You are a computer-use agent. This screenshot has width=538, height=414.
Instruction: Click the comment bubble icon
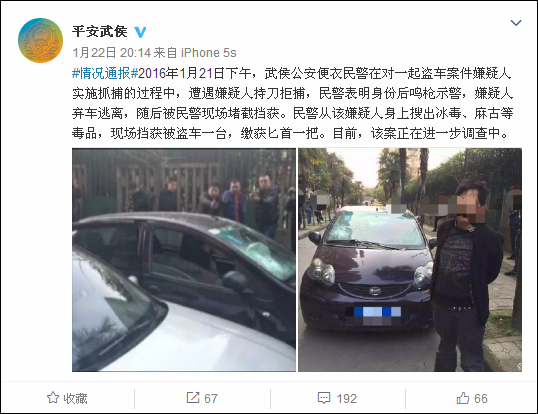(x=324, y=398)
